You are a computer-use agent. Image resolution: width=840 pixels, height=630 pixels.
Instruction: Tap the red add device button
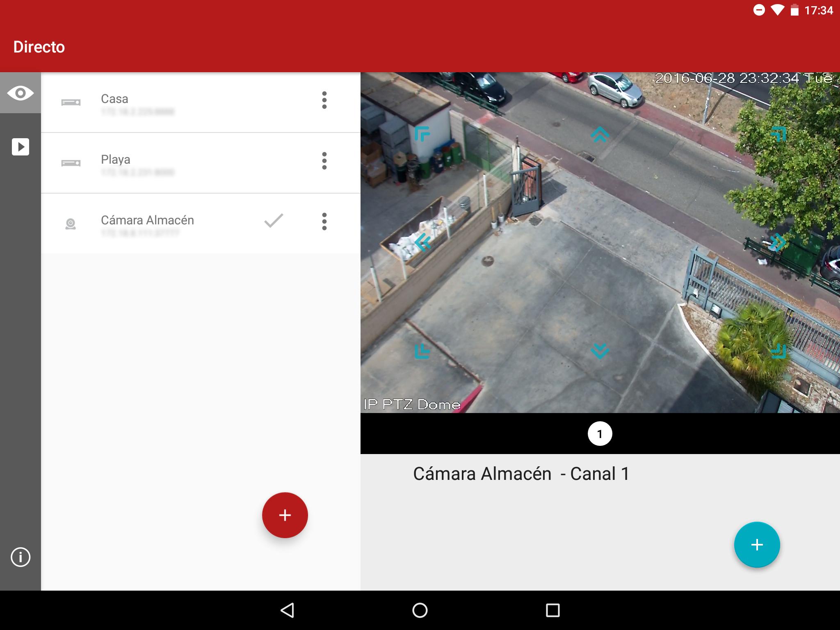(x=285, y=515)
